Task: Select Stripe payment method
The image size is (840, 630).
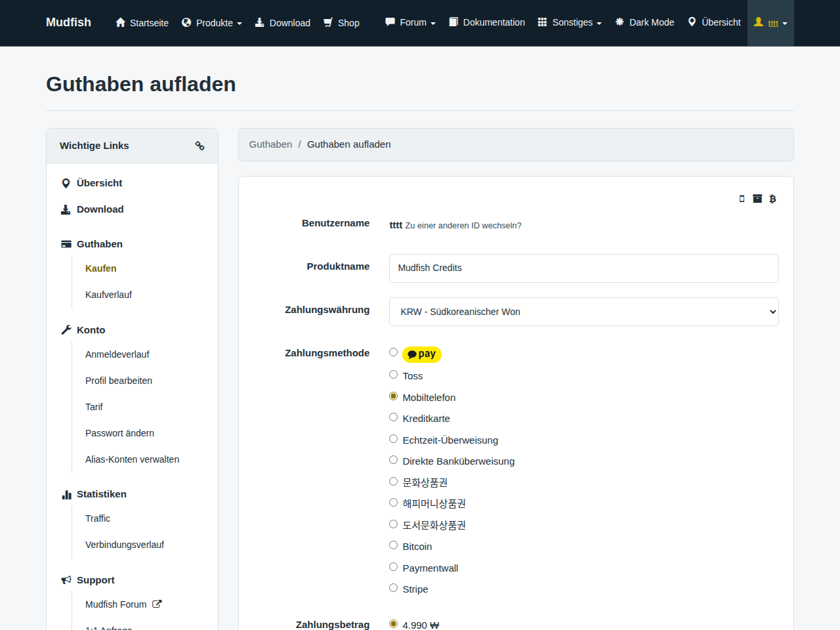Action: (x=394, y=588)
